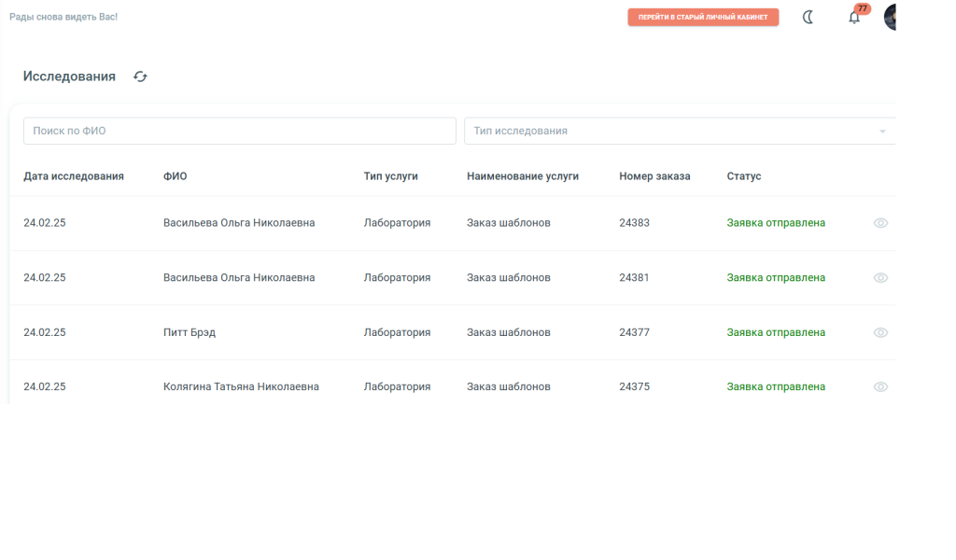Sort by ФИО column header
Viewport: 956px width, 560px height.
[x=175, y=176]
